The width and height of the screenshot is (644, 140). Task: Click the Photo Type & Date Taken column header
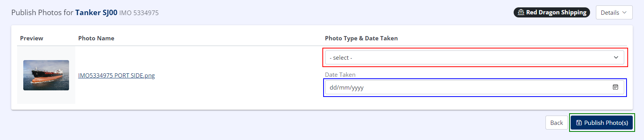(361, 38)
